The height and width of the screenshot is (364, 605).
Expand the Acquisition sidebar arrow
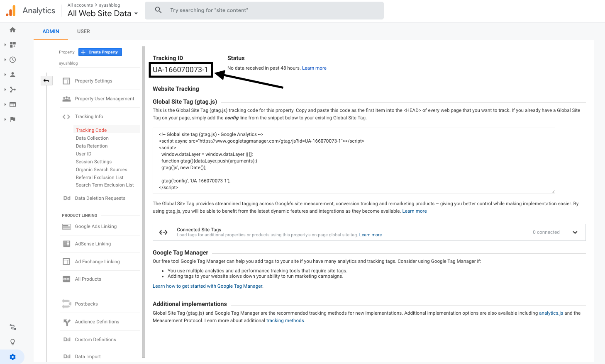click(5, 90)
